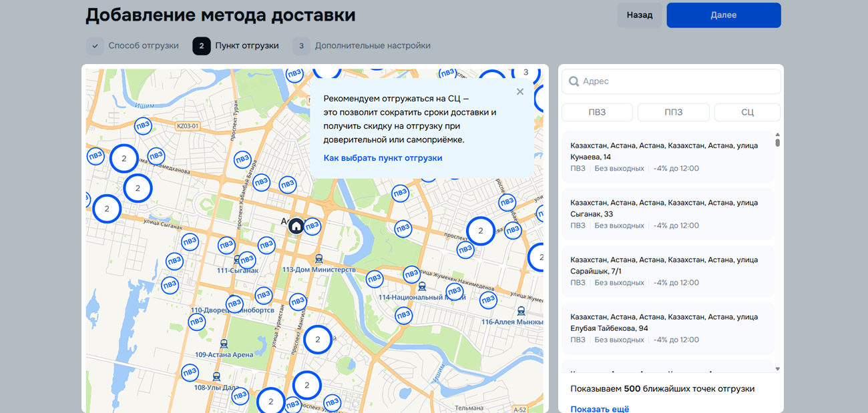Click the 111-Сыганак station icon
The image size is (868, 413).
[x=237, y=260]
